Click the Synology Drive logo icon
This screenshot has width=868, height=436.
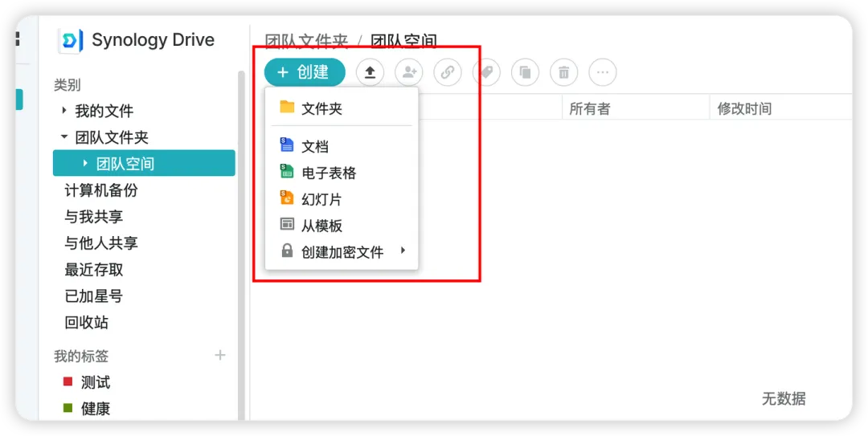[70, 40]
